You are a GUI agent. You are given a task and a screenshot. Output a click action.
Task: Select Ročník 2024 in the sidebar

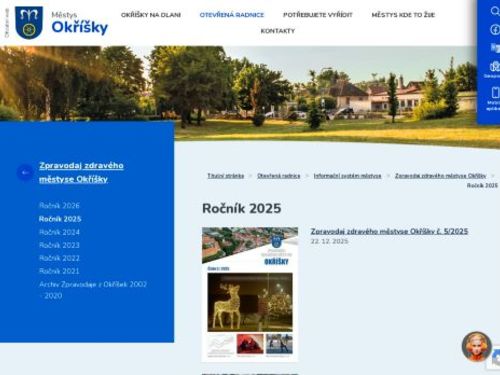(59, 232)
